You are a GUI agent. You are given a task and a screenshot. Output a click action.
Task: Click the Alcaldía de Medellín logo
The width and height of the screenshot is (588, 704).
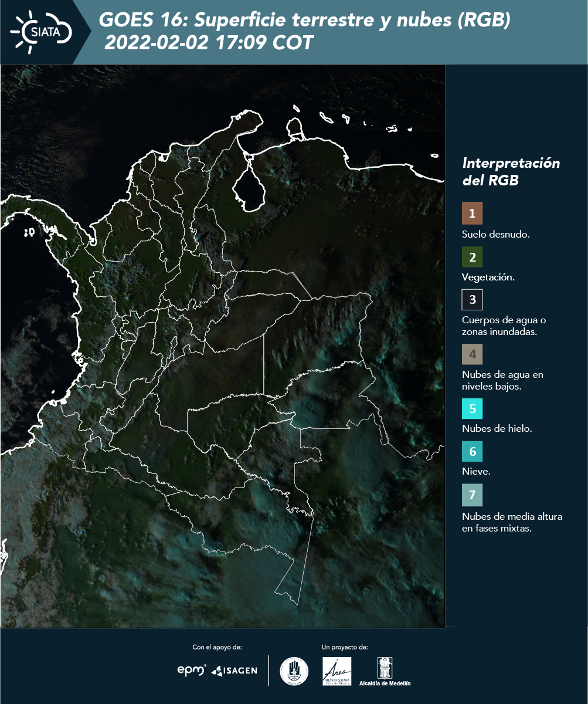[x=385, y=671]
